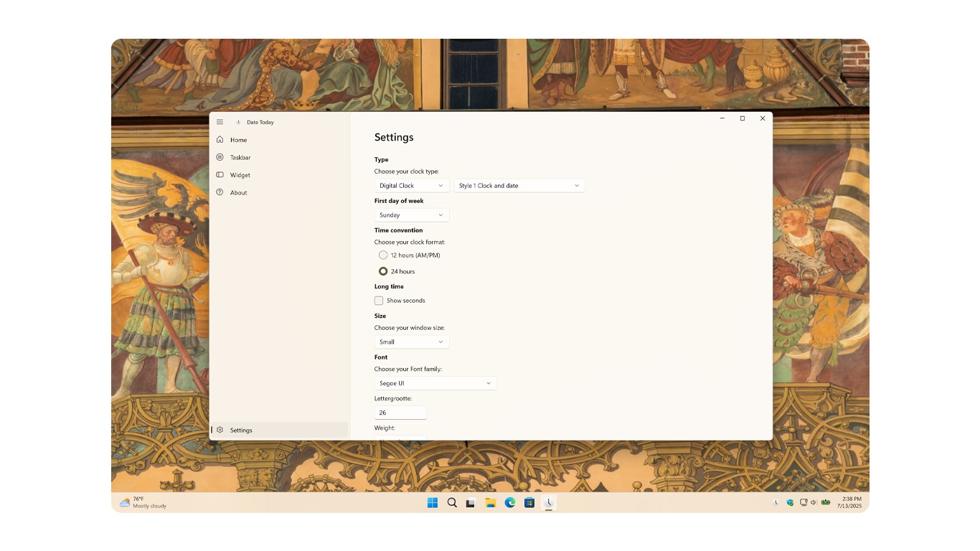Click the "Long time" section label
980x551 pixels.
[389, 286]
